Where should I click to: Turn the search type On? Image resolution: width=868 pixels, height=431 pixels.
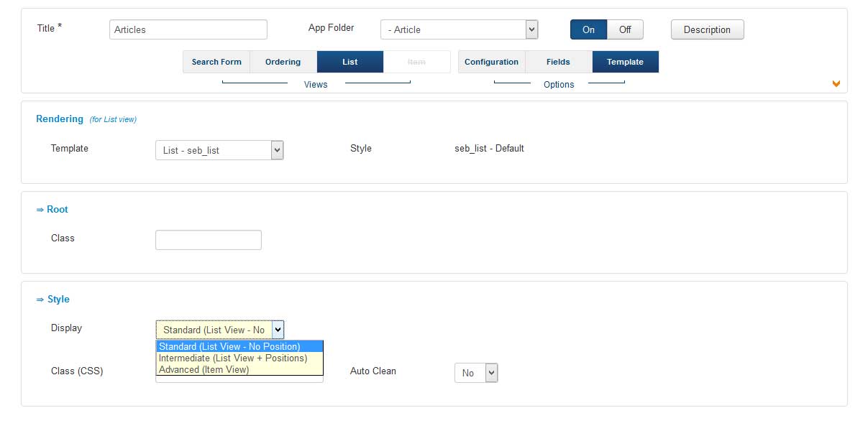tap(589, 29)
